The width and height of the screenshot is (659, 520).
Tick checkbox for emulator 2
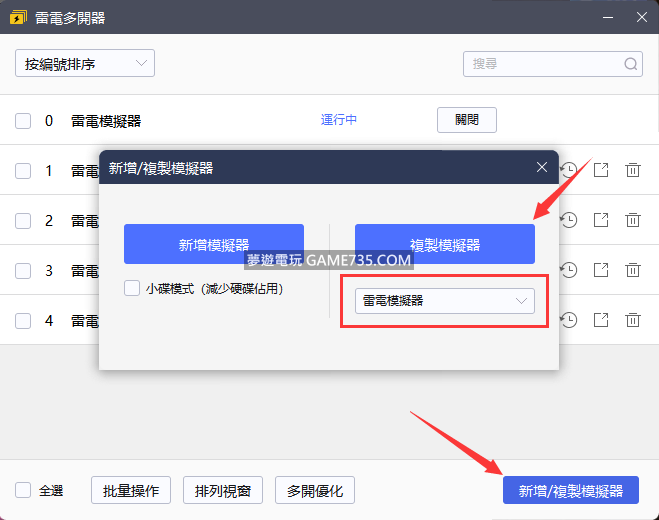pyautogui.click(x=23, y=221)
